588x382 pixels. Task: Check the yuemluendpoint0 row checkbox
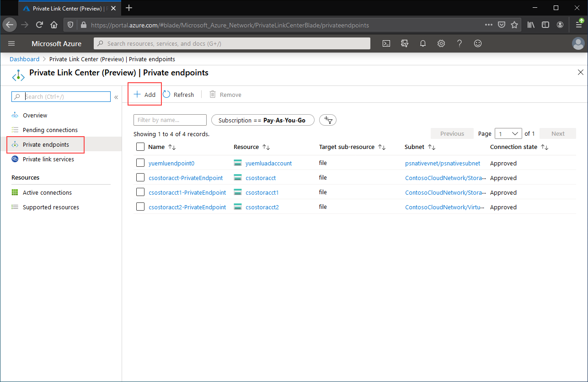[140, 163]
